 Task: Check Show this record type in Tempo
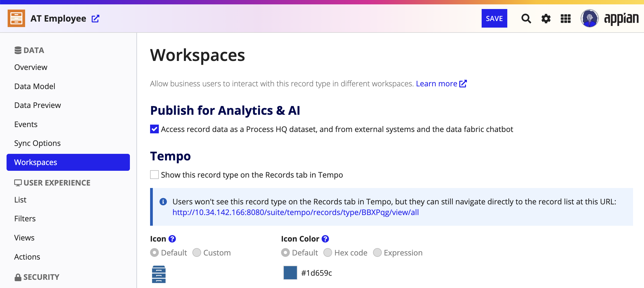pyautogui.click(x=154, y=175)
